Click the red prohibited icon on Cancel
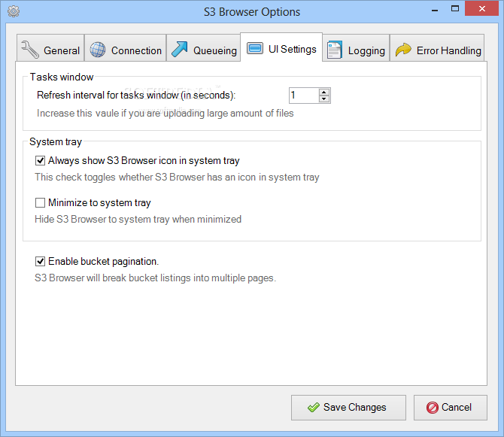The height and width of the screenshot is (437, 504). 432,408
